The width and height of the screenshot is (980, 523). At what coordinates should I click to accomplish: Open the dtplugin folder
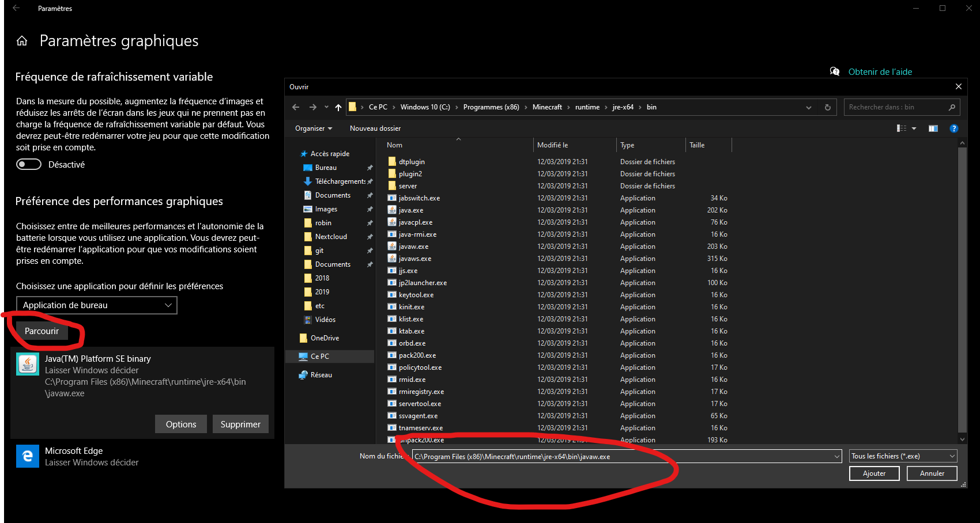412,162
